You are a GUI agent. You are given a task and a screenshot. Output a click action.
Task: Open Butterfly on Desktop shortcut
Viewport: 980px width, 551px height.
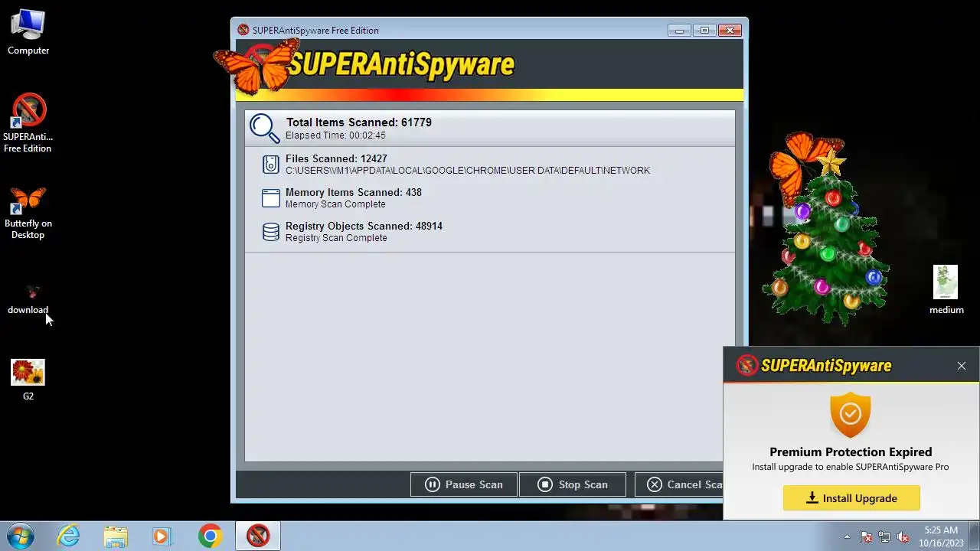[x=28, y=213]
